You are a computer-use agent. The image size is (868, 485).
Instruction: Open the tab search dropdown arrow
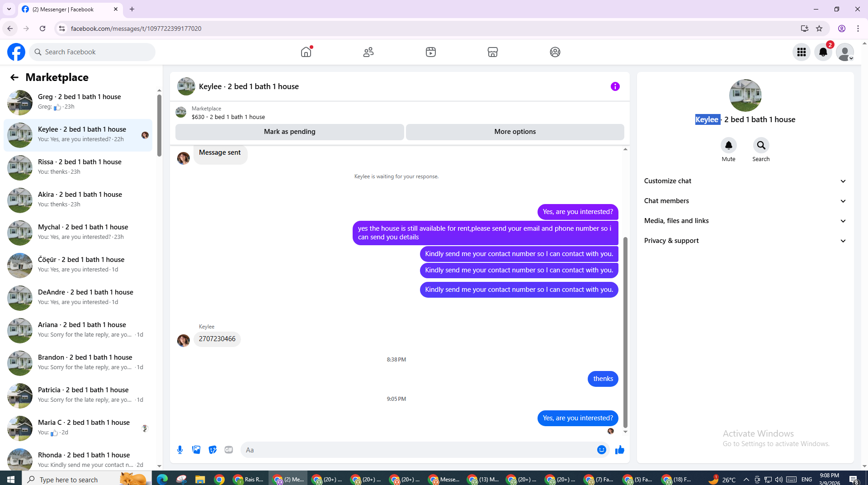9,9
